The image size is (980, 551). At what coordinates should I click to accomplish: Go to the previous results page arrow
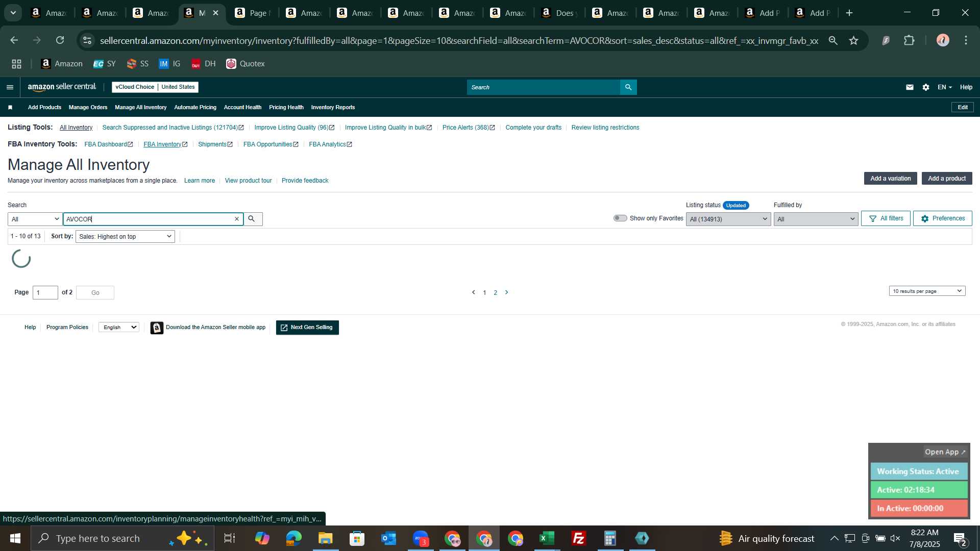tap(473, 292)
